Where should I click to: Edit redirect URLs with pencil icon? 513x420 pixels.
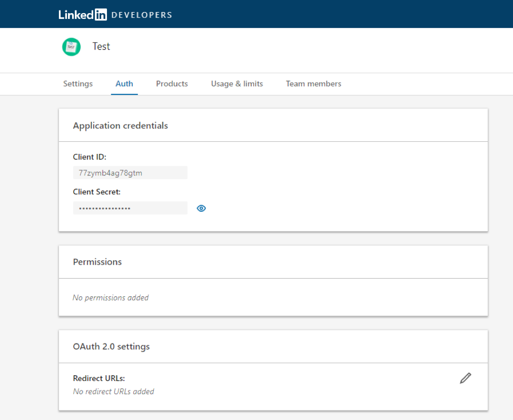point(465,378)
